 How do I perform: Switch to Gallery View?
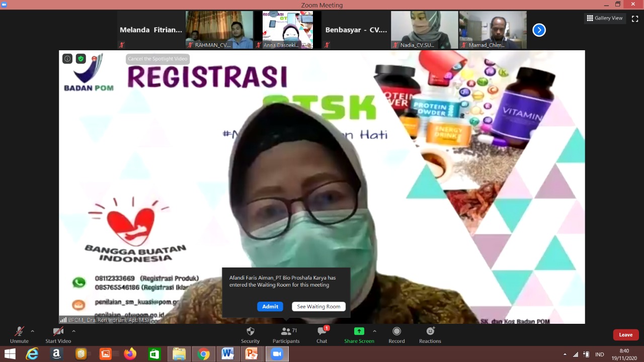click(605, 18)
